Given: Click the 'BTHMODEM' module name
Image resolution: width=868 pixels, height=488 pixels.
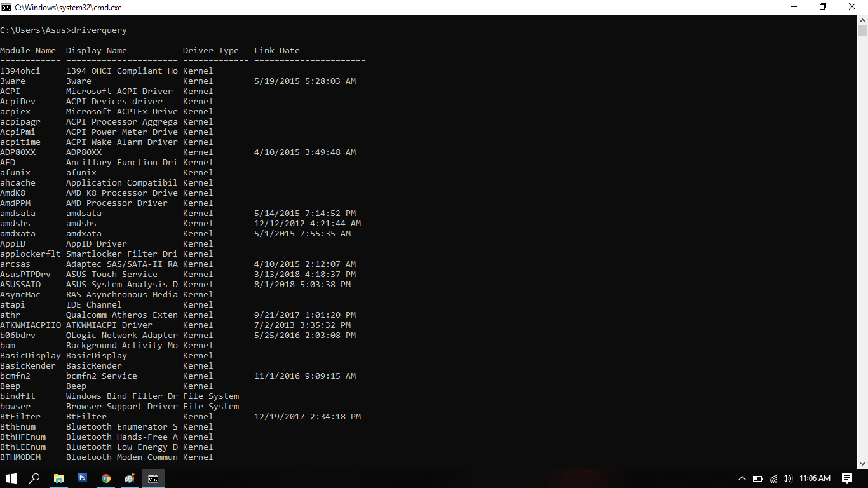Looking at the screenshot, I should tap(20, 457).
